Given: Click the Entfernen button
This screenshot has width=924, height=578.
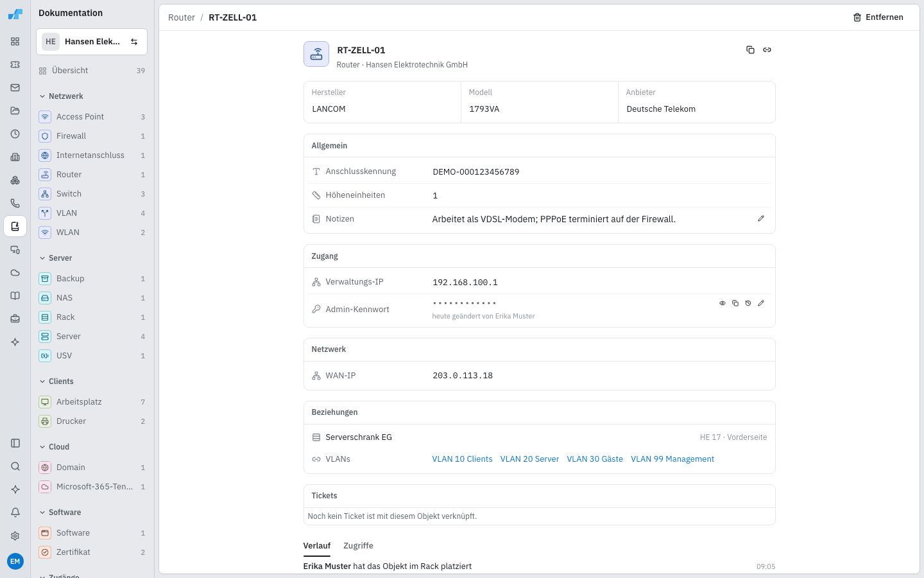Looking at the screenshot, I should 878,17.
